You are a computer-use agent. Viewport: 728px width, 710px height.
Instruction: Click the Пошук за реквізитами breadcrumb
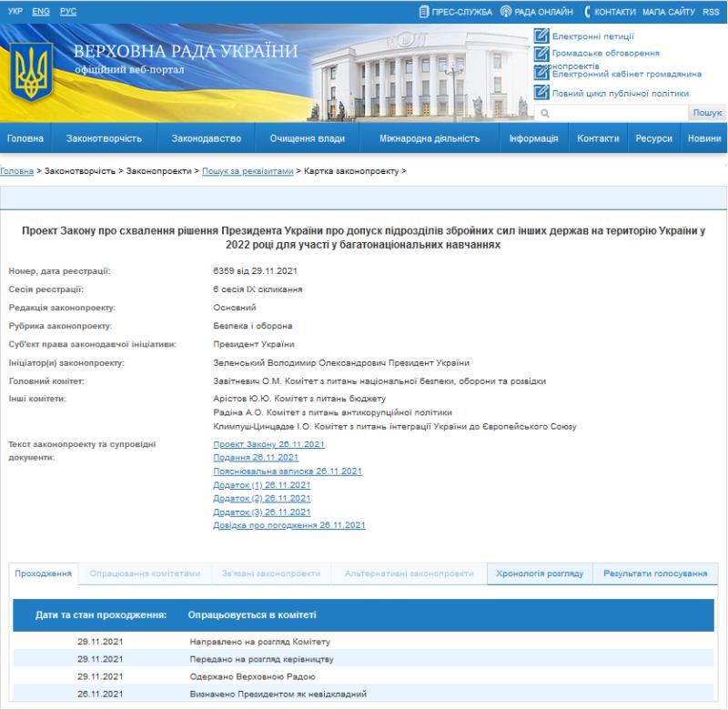point(248,171)
